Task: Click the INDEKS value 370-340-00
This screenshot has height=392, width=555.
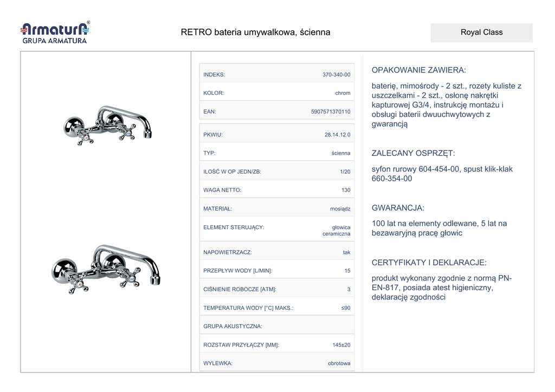Action: (336, 75)
